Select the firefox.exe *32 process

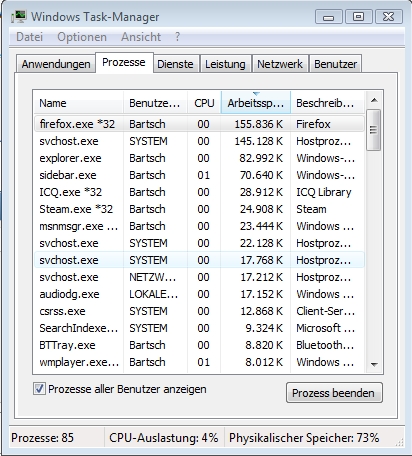click(x=199, y=124)
